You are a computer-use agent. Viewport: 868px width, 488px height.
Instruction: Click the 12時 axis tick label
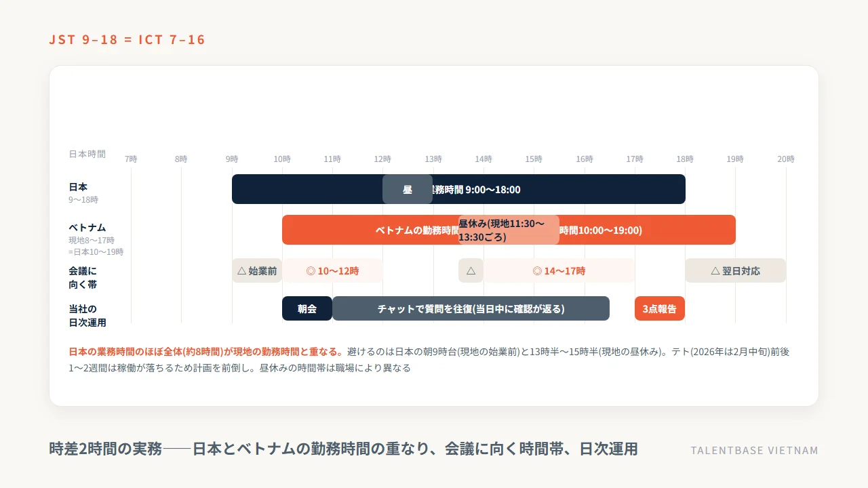[382, 159]
